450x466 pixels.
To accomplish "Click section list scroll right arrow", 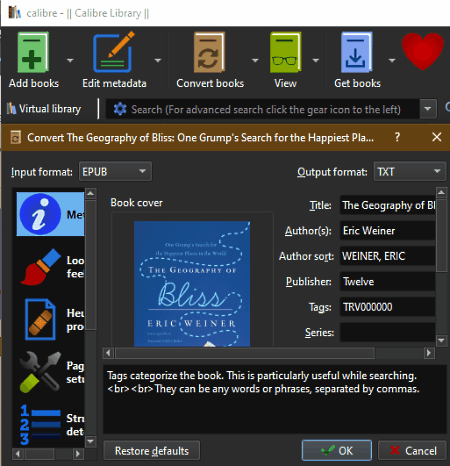I will (x=78, y=453).
